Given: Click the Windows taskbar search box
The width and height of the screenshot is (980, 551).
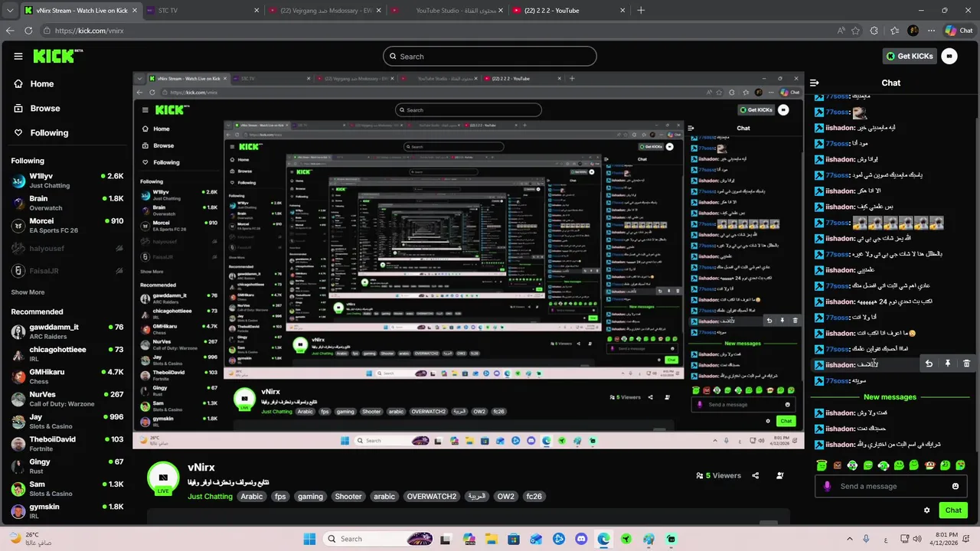Looking at the screenshot, I should (x=377, y=539).
